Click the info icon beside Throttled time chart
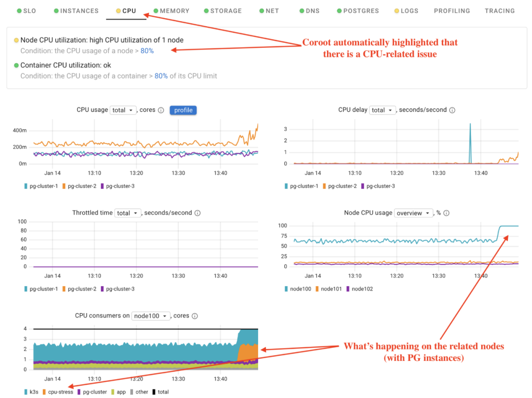Image resolution: width=532 pixels, height=398 pixels. (197, 213)
